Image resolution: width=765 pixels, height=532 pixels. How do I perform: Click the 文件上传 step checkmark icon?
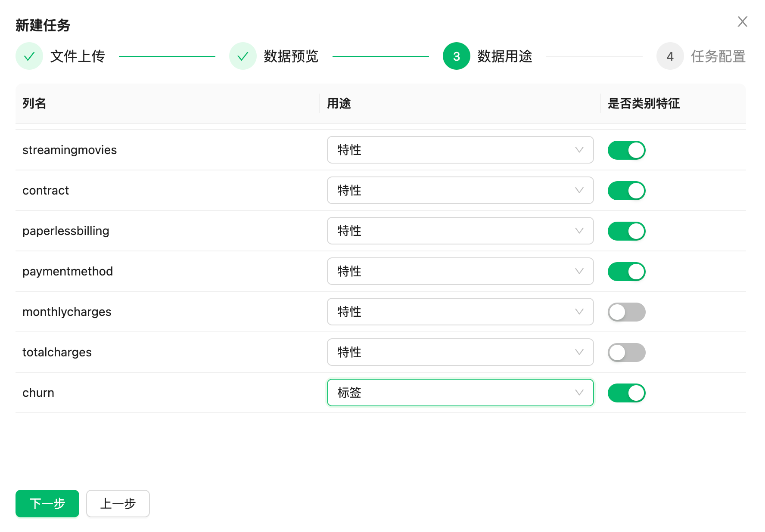pos(29,56)
